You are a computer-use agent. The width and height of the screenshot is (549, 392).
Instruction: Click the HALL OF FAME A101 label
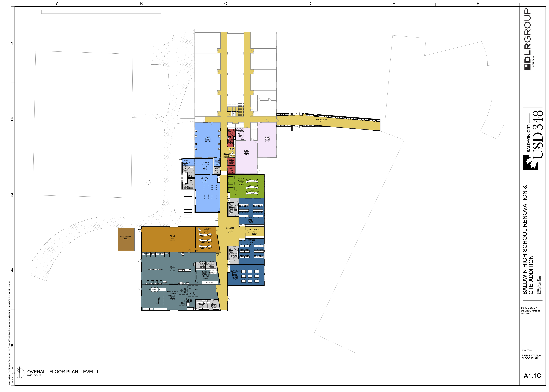(x=322, y=121)
